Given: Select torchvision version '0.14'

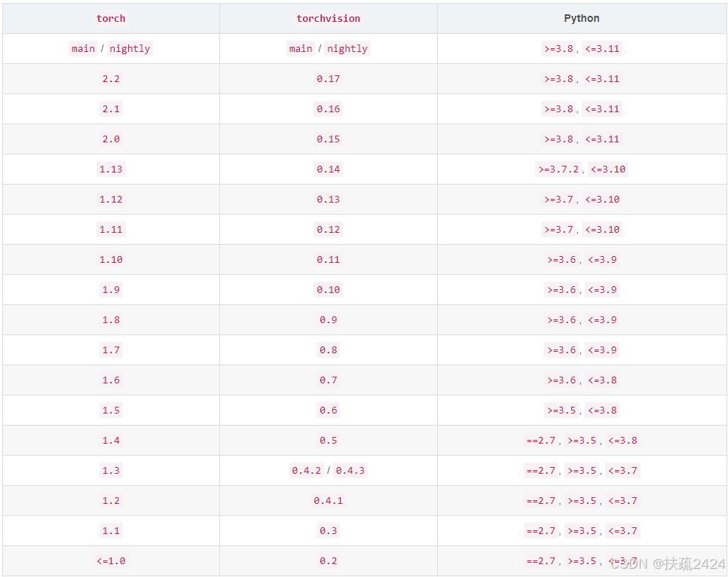Looking at the screenshot, I should point(329,169).
